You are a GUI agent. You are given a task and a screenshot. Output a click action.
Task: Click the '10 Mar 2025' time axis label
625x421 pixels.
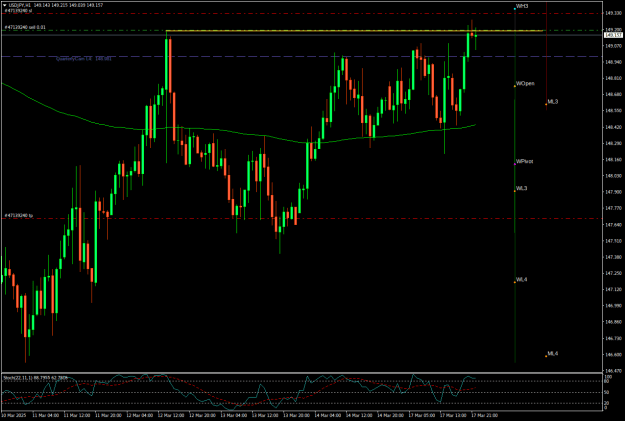[x=14, y=415]
